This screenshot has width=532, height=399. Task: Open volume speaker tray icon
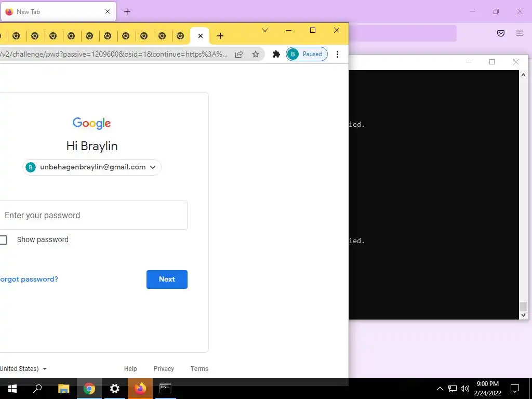[465, 389]
